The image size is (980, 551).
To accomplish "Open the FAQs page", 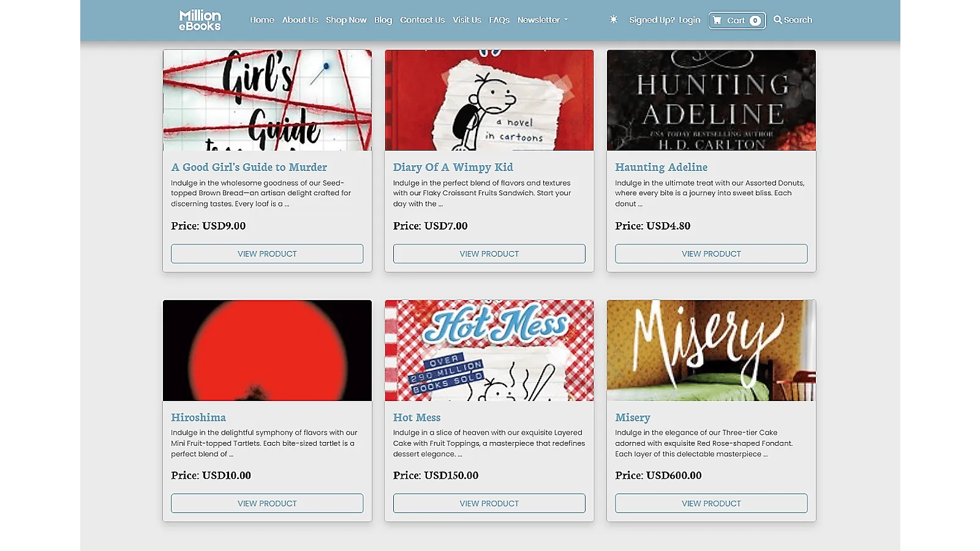I will click(499, 20).
